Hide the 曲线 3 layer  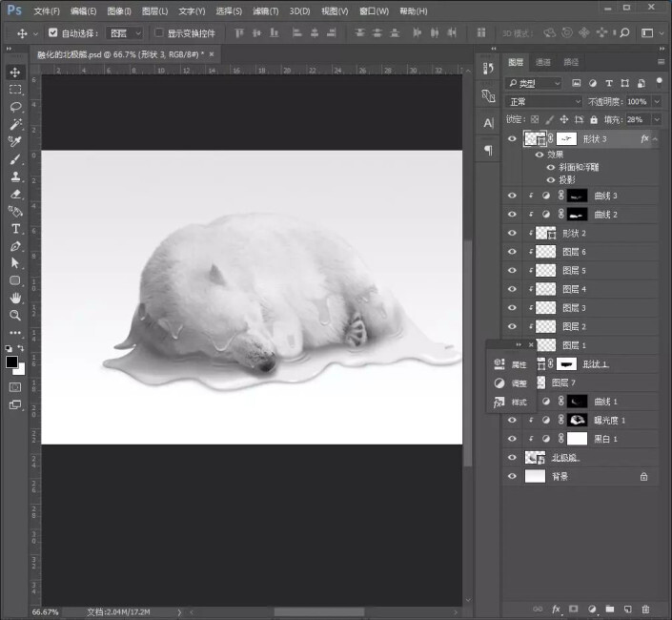click(512, 196)
